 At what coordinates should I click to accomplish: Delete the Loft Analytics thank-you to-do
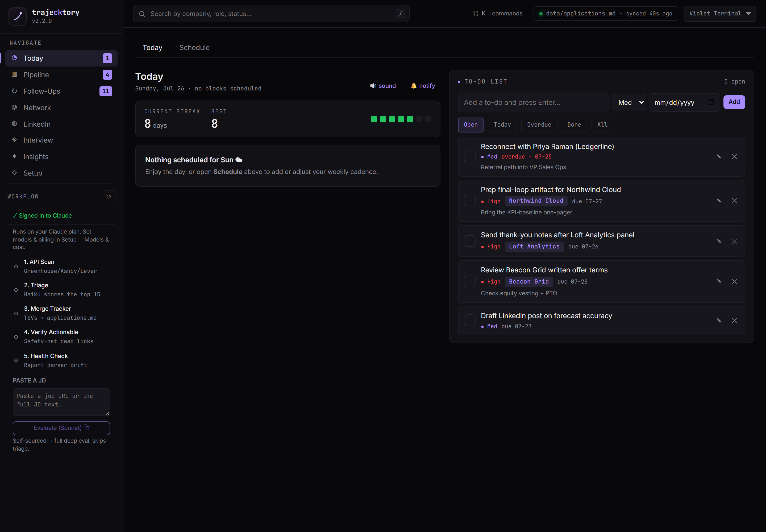734,241
